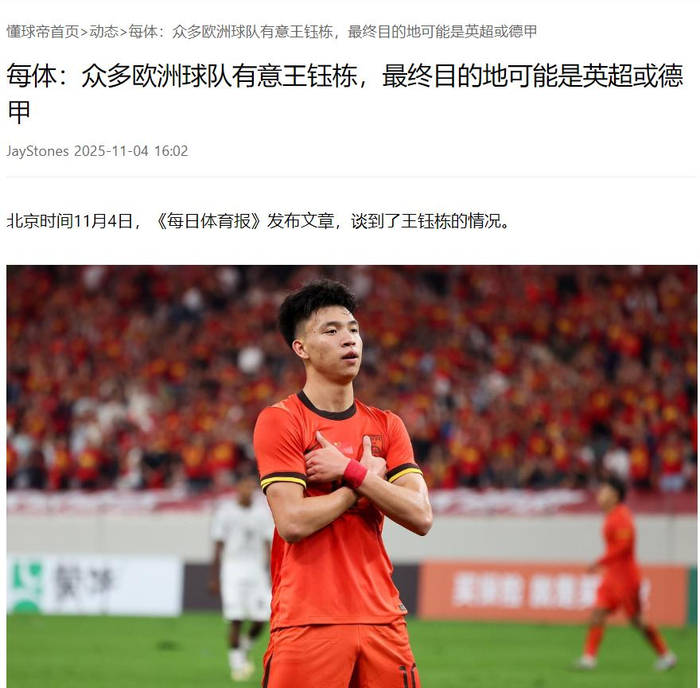Click the divider line below the byline
The height and width of the screenshot is (688, 700).
pyautogui.click(x=351, y=177)
